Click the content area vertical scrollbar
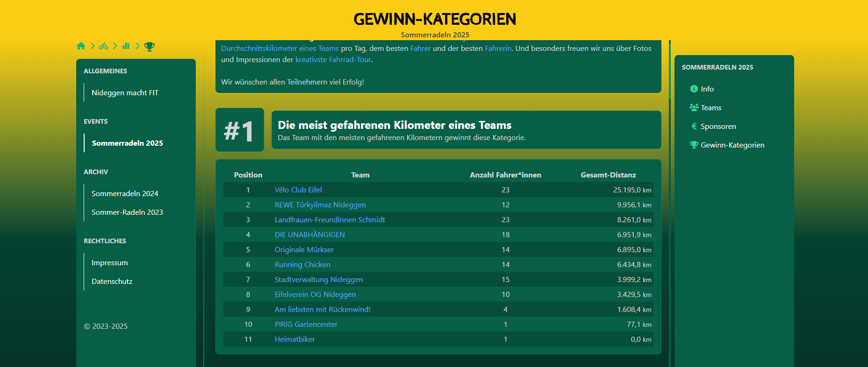The width and height of the screenshot is (868, 367). tap(669, 70)
